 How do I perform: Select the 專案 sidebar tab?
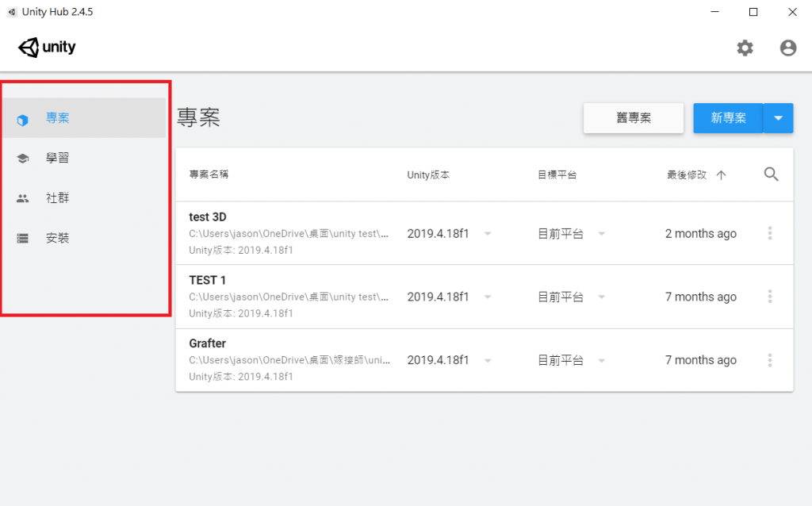tap(84, 118)
